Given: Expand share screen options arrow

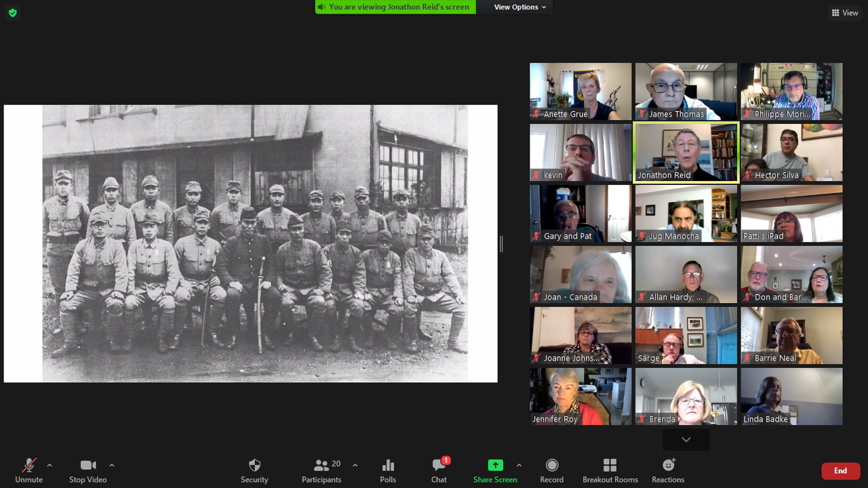Looking at the screenshot, I should (x=519, y=465).
